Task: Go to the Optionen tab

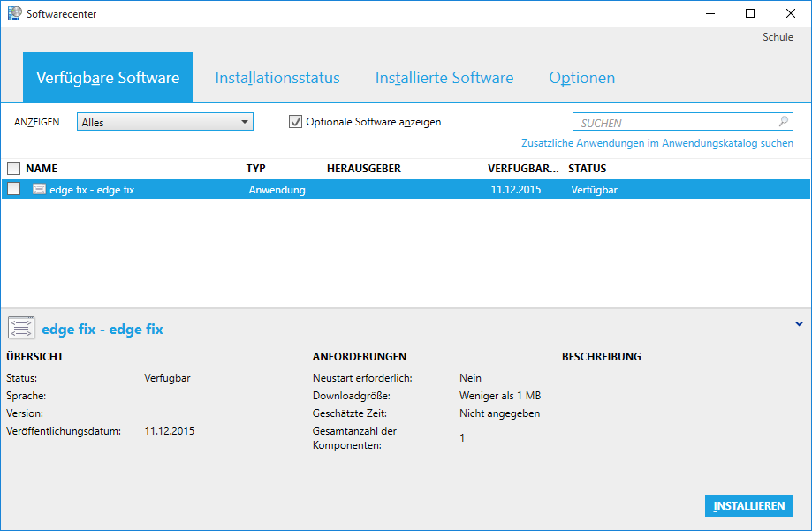Action: (x=581, y=78)
